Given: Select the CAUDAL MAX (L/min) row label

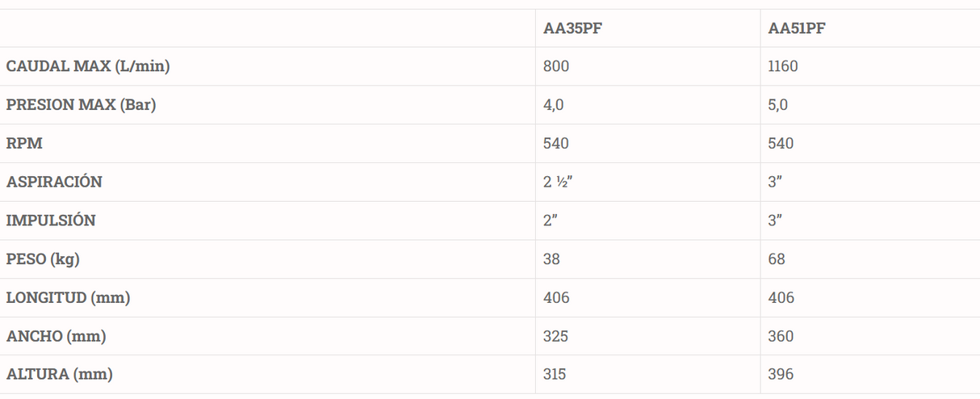Looking at the screenshot, I should (88, 66).
